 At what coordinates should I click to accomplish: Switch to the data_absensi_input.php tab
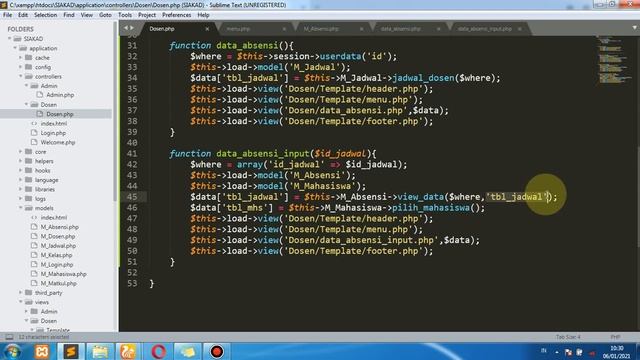484,29
